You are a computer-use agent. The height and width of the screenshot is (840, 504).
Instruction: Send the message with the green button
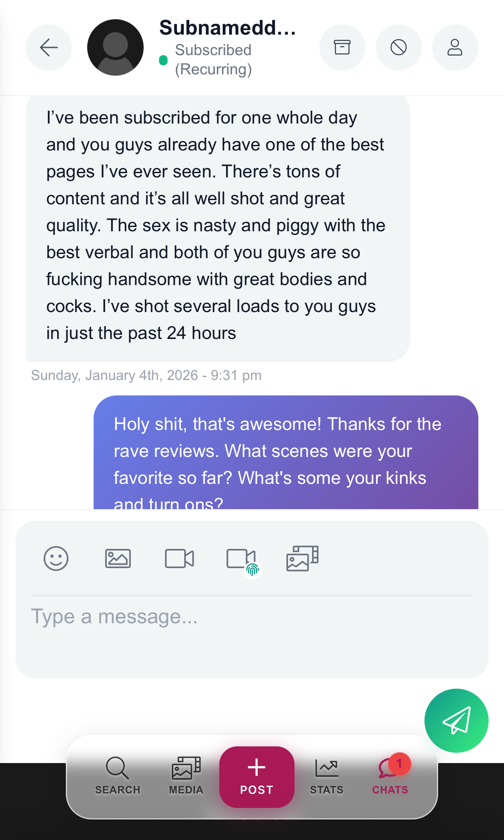click(x=456, y=720)
